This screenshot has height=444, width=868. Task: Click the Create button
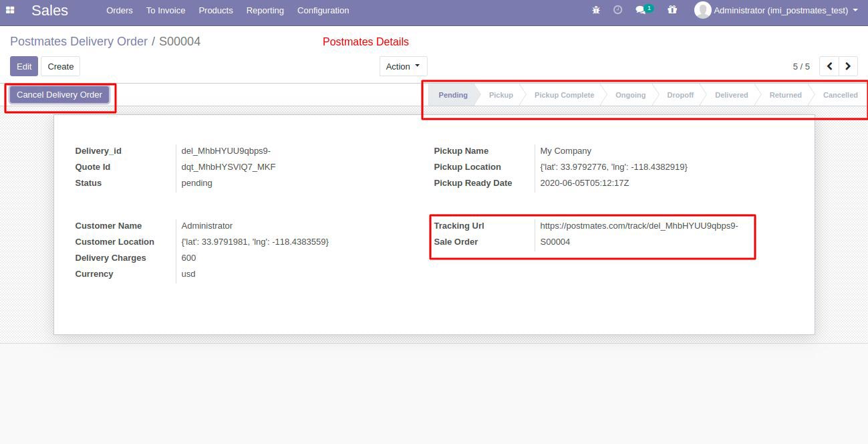pyautogui.click(x=61, y=66)
